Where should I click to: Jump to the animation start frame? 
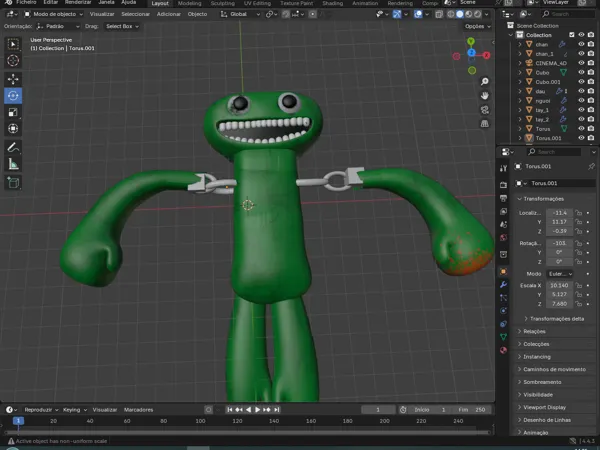(x=230, y=410)
